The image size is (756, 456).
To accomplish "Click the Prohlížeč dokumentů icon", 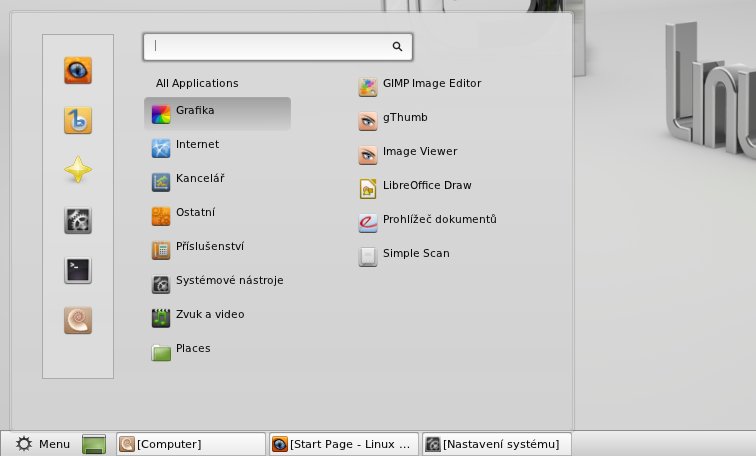I will click(368, 224).
